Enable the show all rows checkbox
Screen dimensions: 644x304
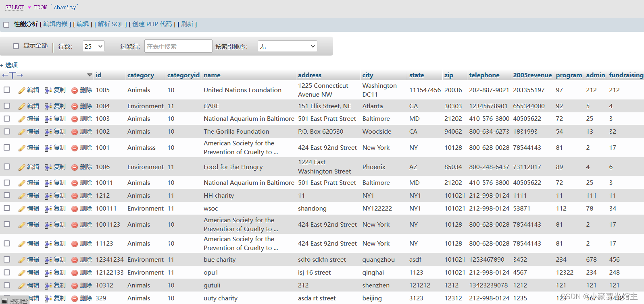tap(16, 46)
